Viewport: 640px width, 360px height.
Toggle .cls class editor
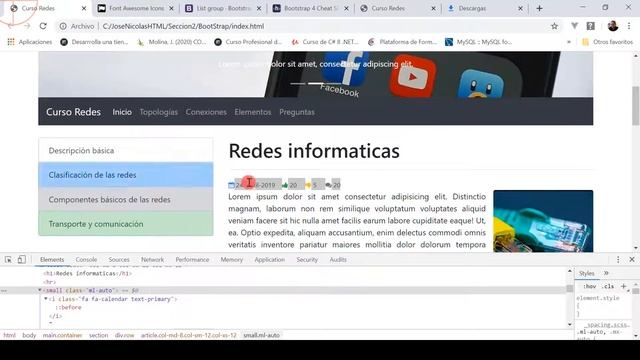coord(608,287)
